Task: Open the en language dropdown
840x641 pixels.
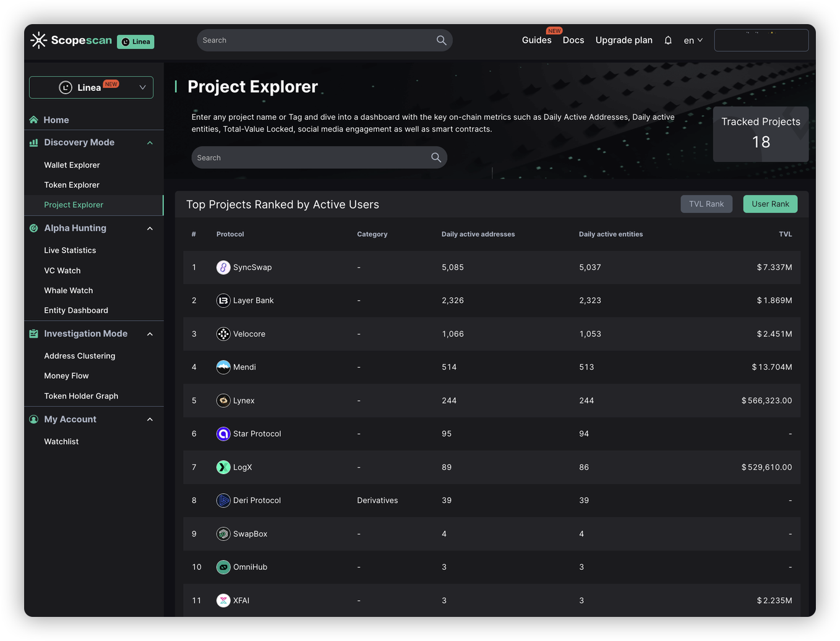Action: tap(693, 40)
